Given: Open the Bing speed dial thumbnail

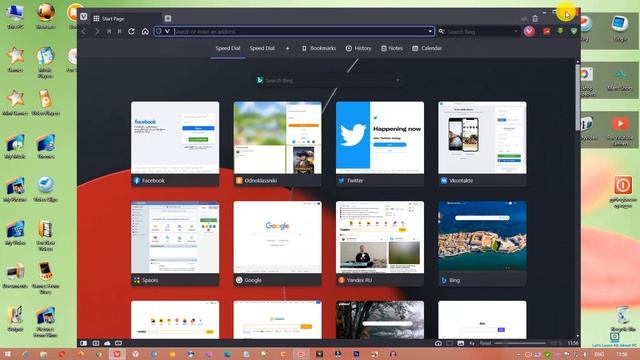Looking at the screenshot, I should (x=482, y=243).
